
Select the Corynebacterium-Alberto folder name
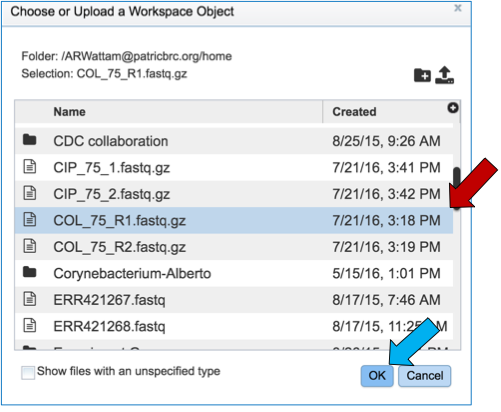pos(132,273)
